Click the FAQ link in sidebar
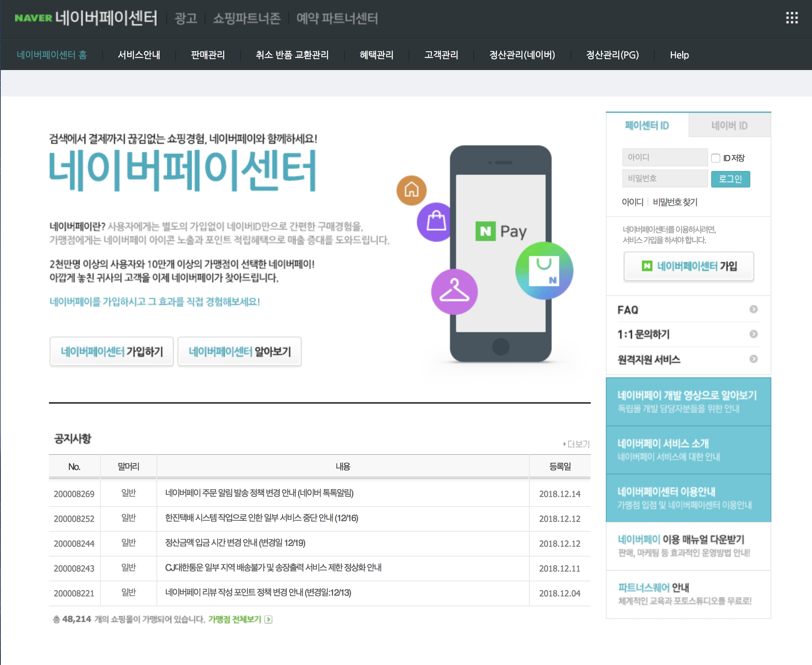This screenshot has width=812, height=665. (x=628, y=310)
